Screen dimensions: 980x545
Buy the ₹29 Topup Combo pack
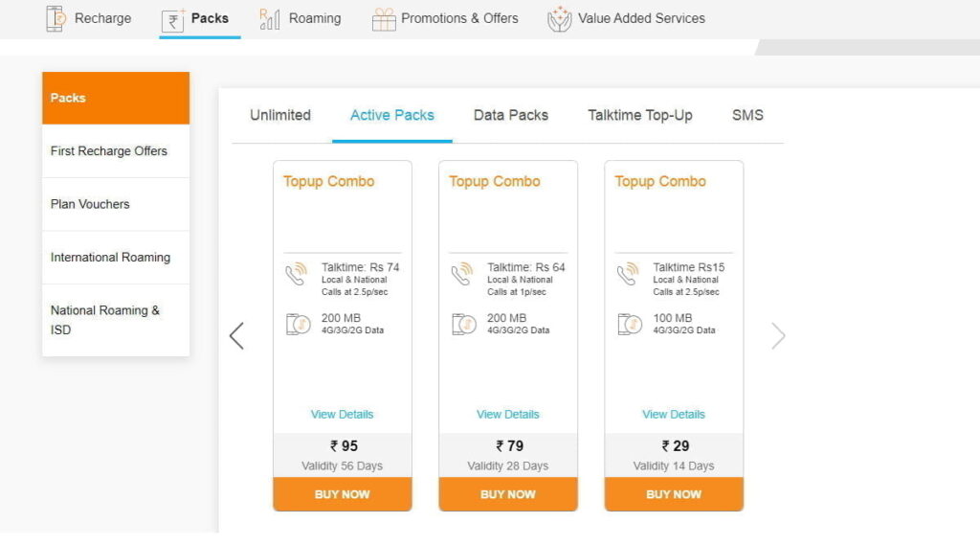coord(674,494)
